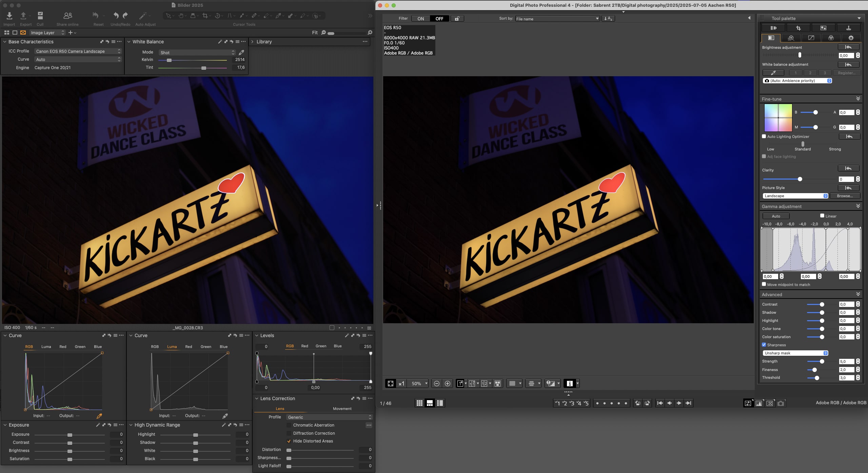
Task: Click the DPP white balance eyedropper button
Action: pyautogui.click(x=773, y=73)
